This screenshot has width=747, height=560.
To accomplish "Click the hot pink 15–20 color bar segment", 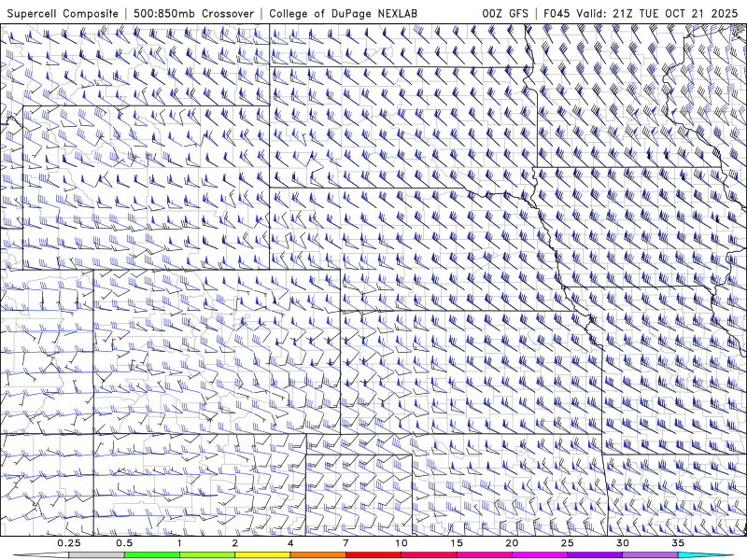I will pyautogui.click(x=484, y=555).
